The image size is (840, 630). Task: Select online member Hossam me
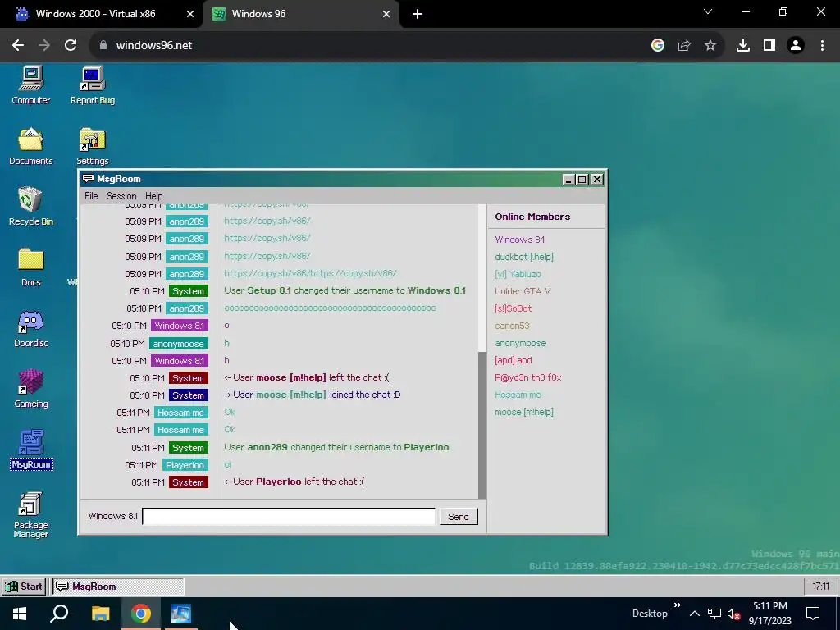(x=518, y=395)
